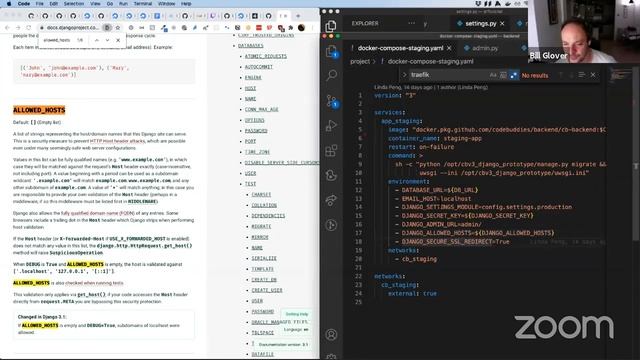Open the Search view in VS Code
This screenshot has width=640, height=360.
coord(332,75)
